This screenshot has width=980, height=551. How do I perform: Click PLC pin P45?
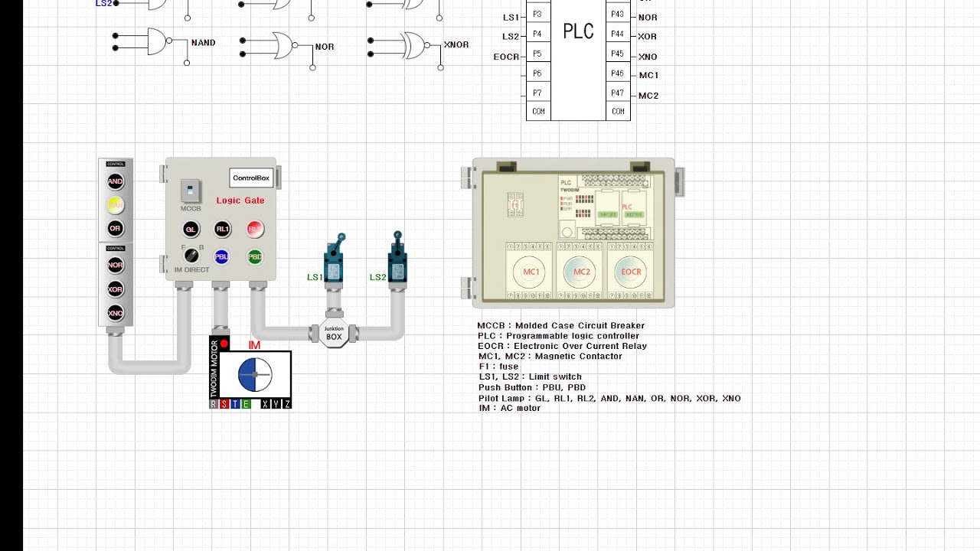point(618,54)
